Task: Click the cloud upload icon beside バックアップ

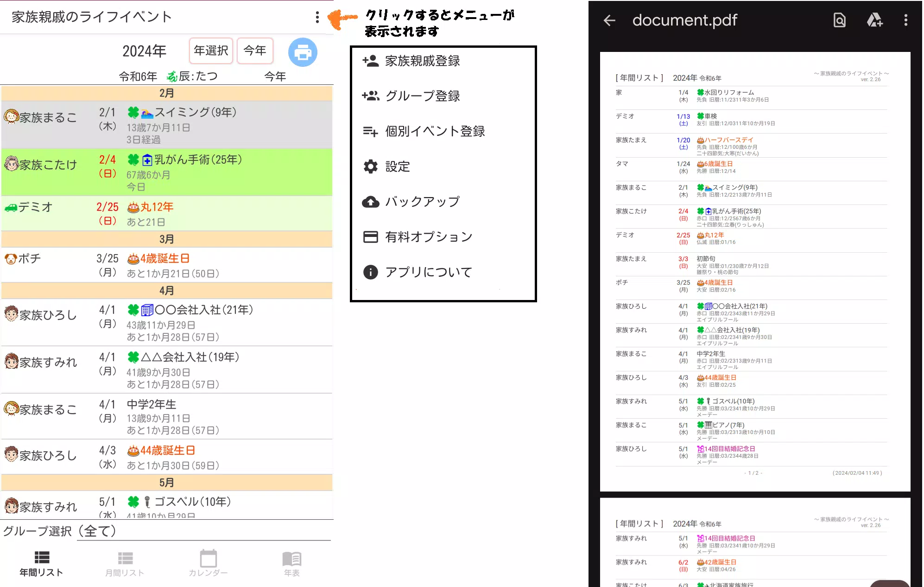Action: pyautogui.click(x=371, y=202)
